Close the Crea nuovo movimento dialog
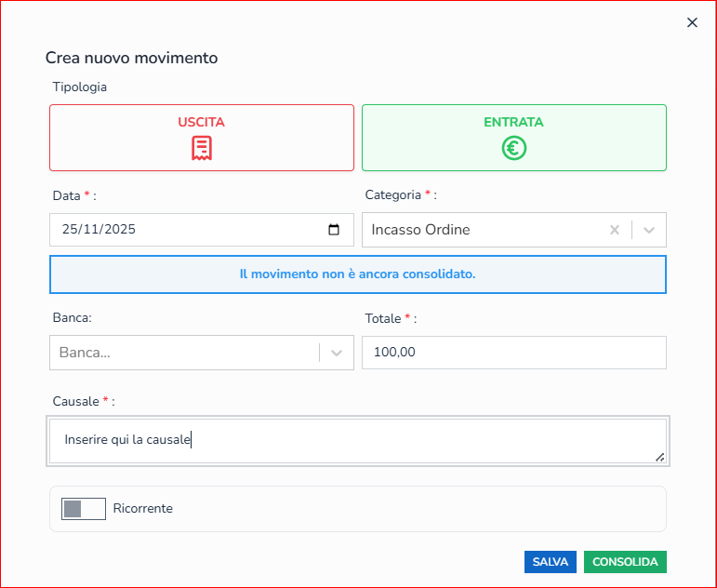 (x=692, y=23)
